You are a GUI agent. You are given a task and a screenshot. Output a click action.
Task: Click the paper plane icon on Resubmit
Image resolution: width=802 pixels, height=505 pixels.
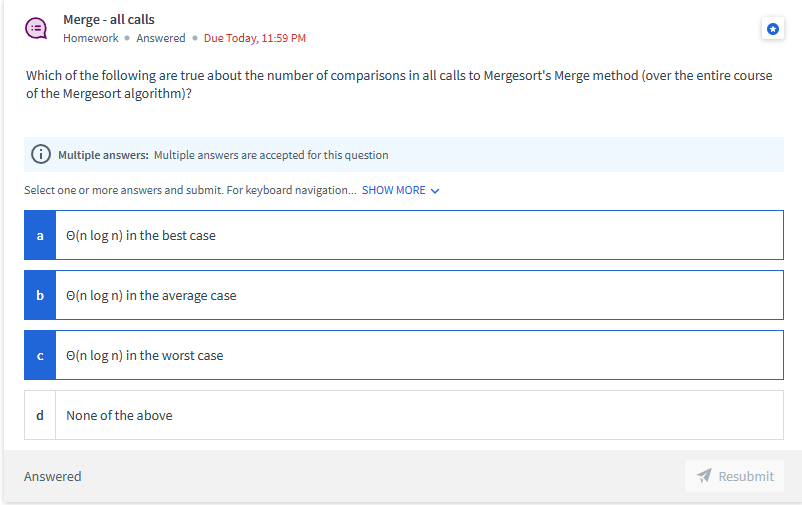[704, 476]
